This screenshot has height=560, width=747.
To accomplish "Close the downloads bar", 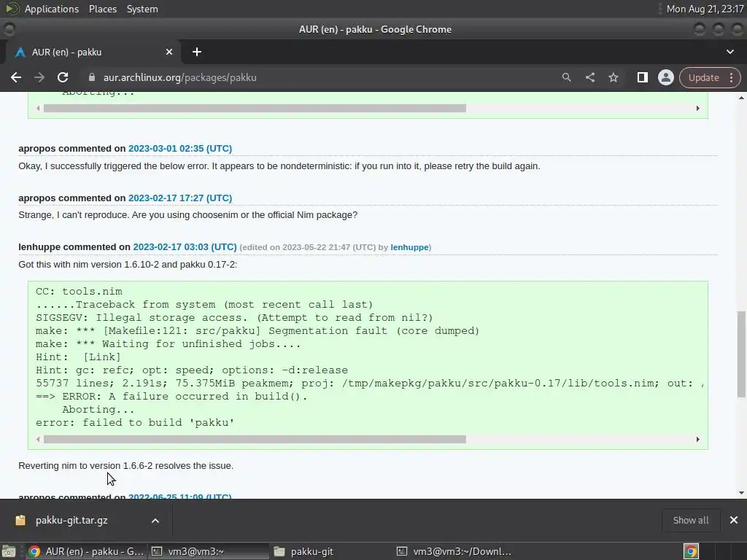I will pyautogui.click(x=734, y=520).
